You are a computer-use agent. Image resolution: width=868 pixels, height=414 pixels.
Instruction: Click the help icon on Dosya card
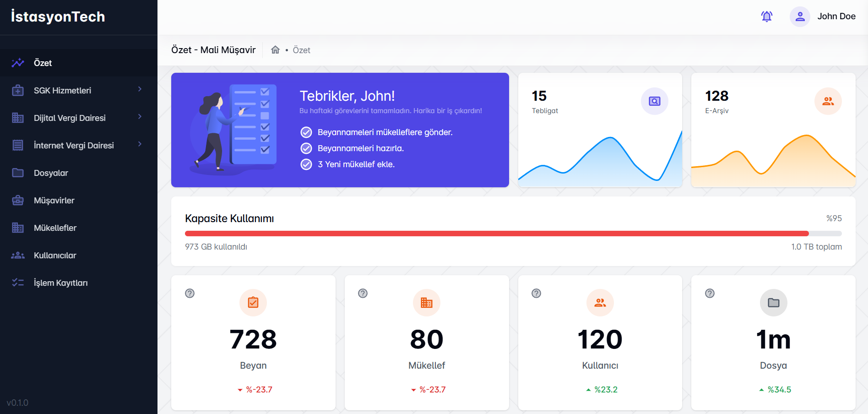[710, 294]
